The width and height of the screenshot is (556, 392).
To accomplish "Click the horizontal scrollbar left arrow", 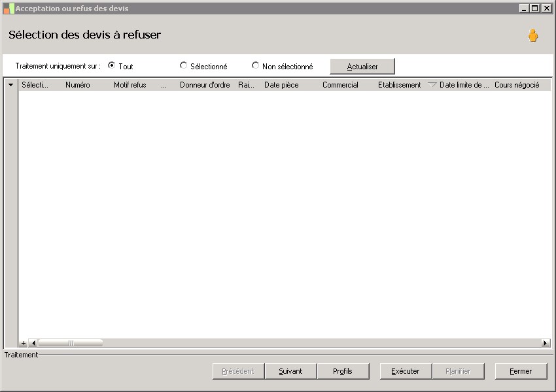I will click(33, 343).
